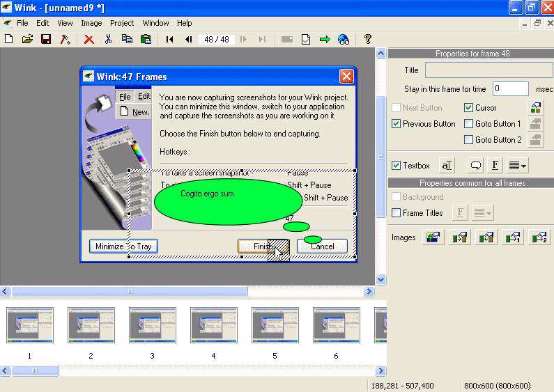Toggle the Next Button checkbox
This screenshot has height=392, width=554.
pyautogui.click(x=396, y=107)
